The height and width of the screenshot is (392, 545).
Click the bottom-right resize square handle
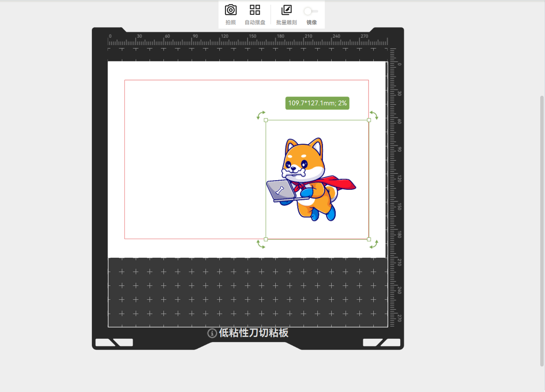(x=369, y=239)
